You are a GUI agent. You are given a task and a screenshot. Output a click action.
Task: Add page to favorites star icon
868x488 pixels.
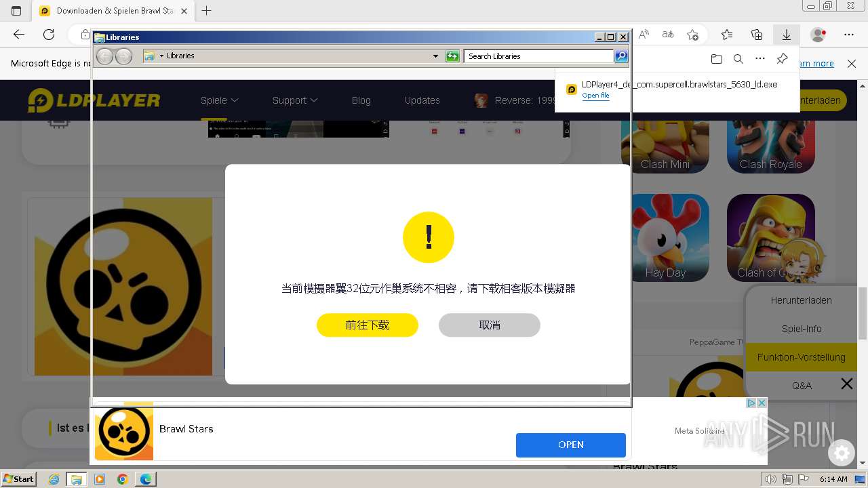point(692,35)
